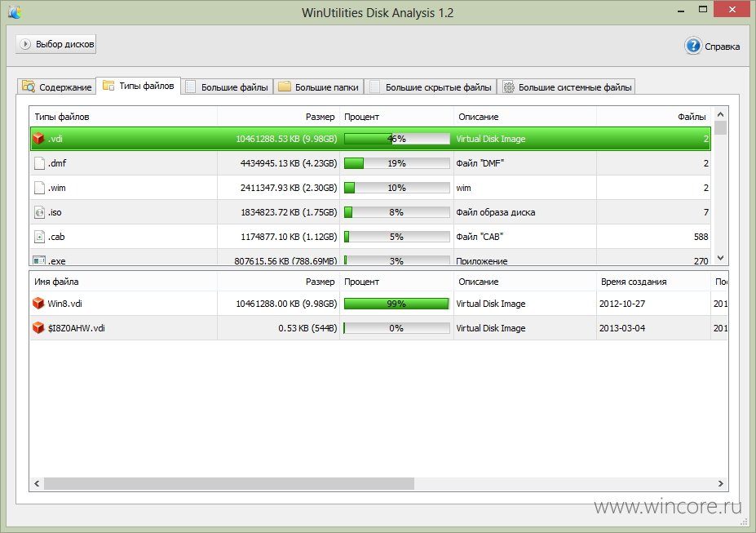Click the horizontal scrollbar left arrow
This screenshot has height=533, width=756.
point(37,483)
